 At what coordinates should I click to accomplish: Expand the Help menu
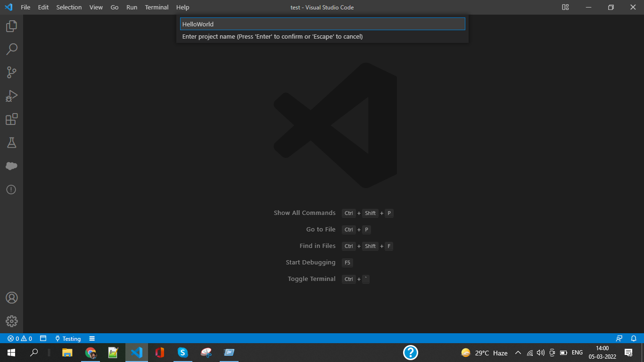(182, 7)
